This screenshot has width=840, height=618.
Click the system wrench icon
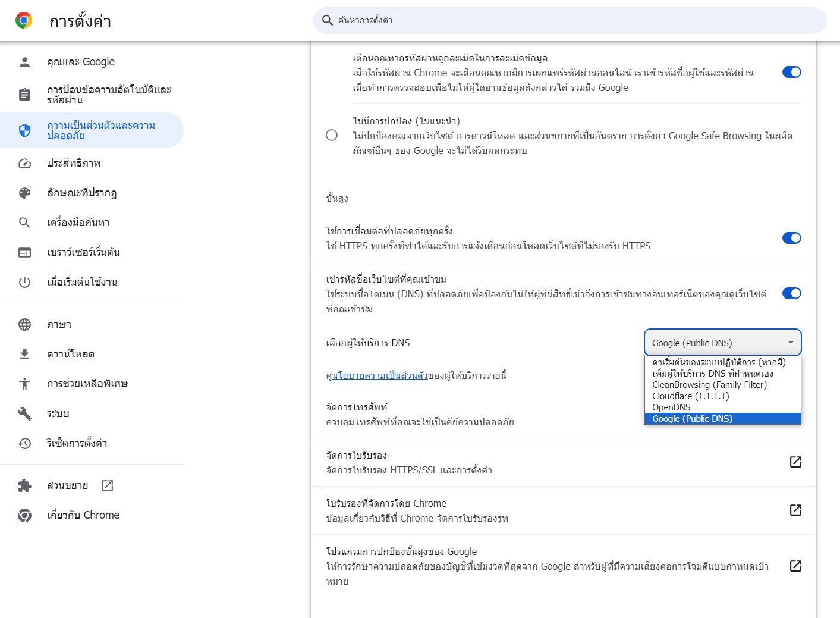tap(24, 413)
